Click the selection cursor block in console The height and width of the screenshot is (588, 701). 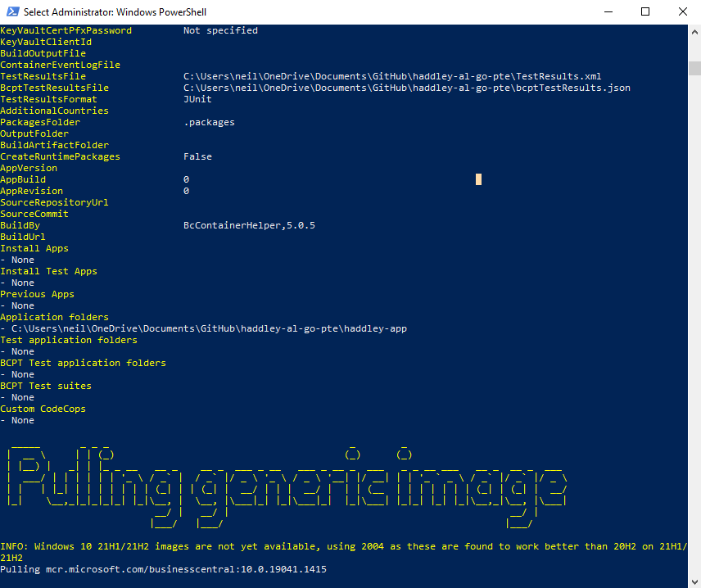click(x=478, y=179)
